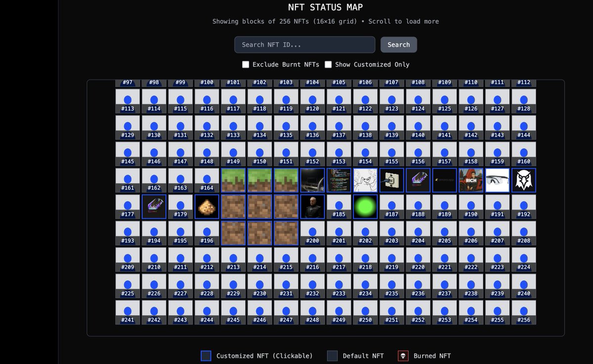The image size is (593, 364).
Task: Click the Customized NFT legend blue swatch
Action: 206,356
